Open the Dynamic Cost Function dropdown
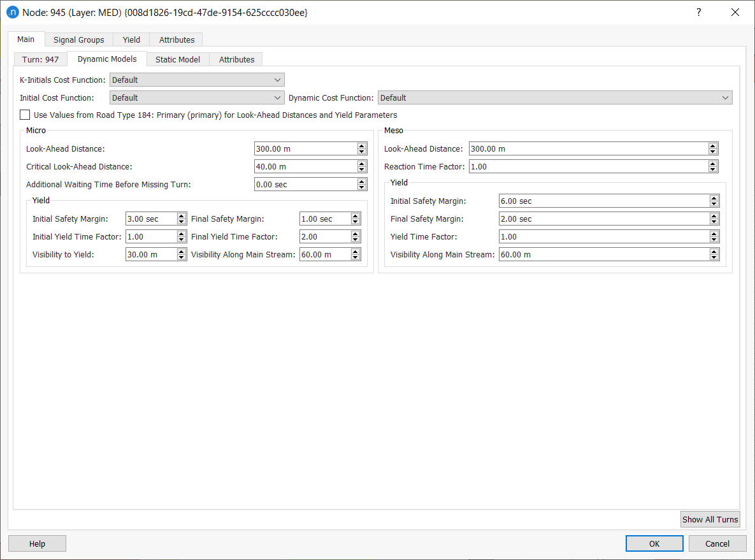The image size is (755, 560). [x=725, y=97]
